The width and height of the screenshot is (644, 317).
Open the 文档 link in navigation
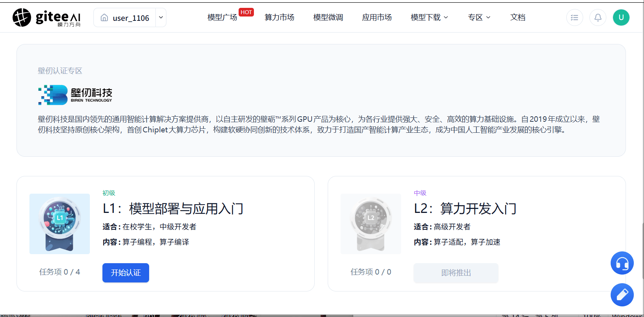[x=518, y=17]
